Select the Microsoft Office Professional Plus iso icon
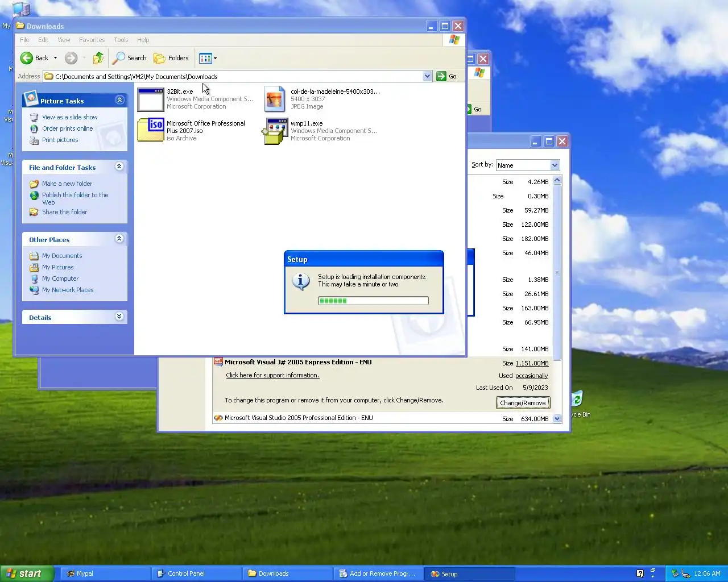The height and width of the screenshot is (582, 728). [x=151, y=130]
